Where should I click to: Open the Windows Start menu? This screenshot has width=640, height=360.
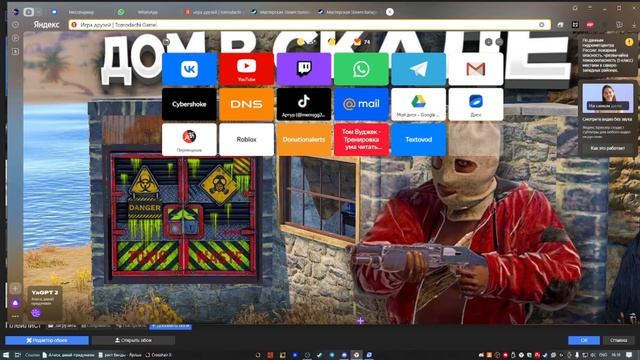pyautogui.click(x=6, y=355)
